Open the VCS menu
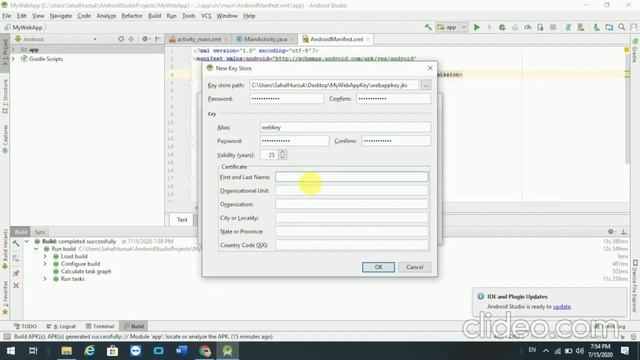This screenshot has width=640, height=360. tap(206, 16)
